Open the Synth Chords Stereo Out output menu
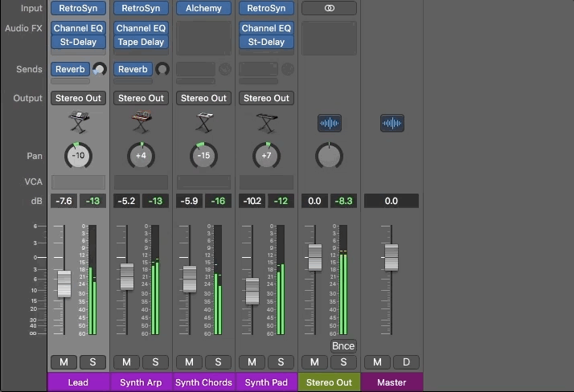Viewport: 574px width, 392px height. click(x=203, y=98)
